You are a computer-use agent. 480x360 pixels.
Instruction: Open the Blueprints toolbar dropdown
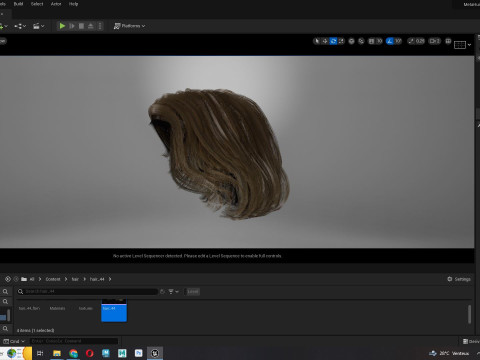coord(20,26)
